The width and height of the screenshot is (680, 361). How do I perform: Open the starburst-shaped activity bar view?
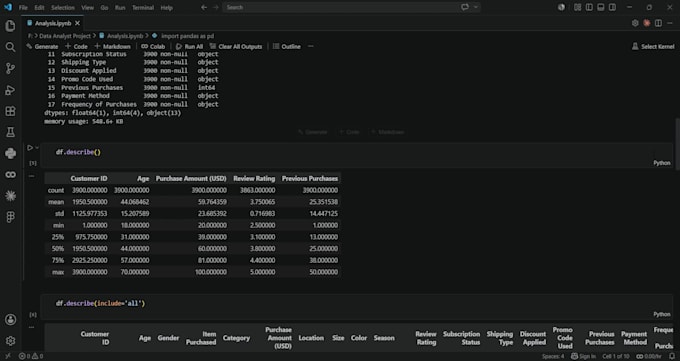(x=10, y=196)
